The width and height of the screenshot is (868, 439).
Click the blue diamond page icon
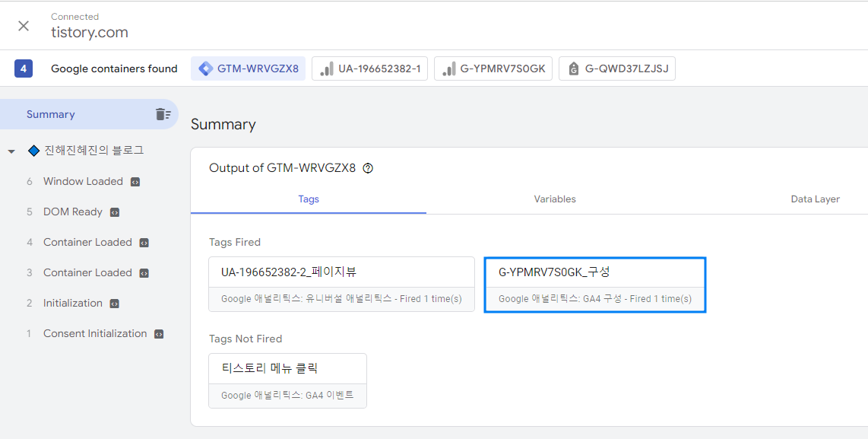33,151
